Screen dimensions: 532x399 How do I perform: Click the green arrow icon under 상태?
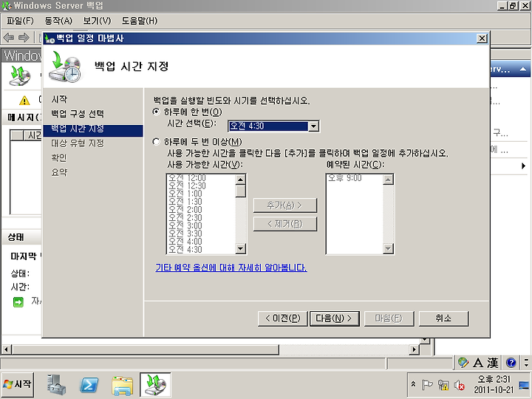18,301
